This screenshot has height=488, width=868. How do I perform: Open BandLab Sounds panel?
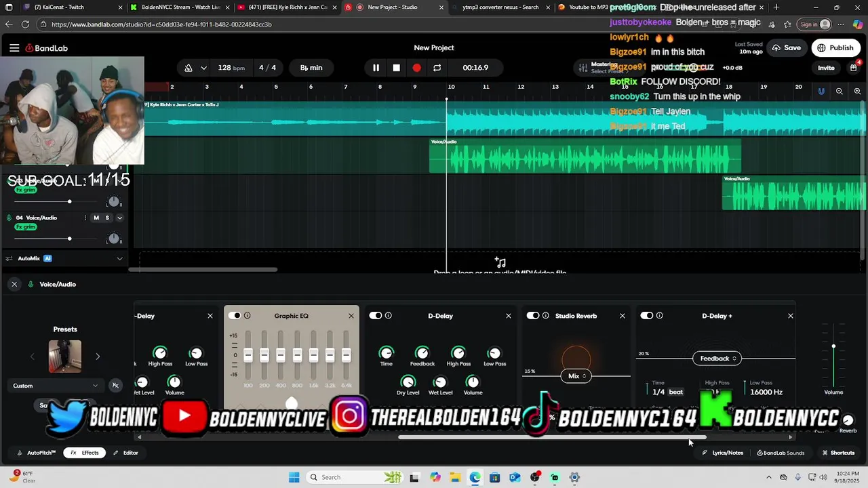(x=781, y=453)
